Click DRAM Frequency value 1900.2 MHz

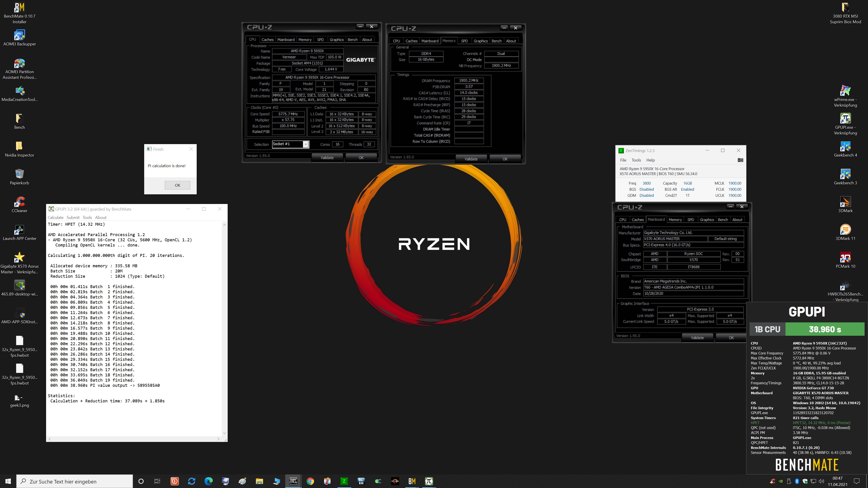(x=469, y=80)
